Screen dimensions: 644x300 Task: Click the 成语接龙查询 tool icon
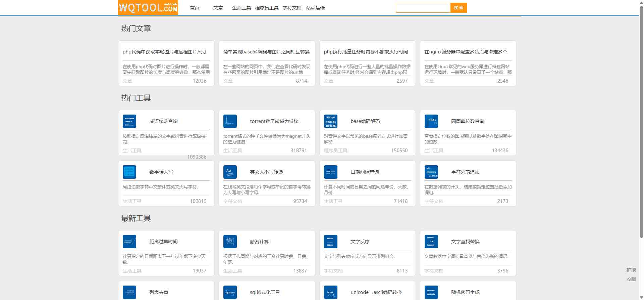click(129, 121)
